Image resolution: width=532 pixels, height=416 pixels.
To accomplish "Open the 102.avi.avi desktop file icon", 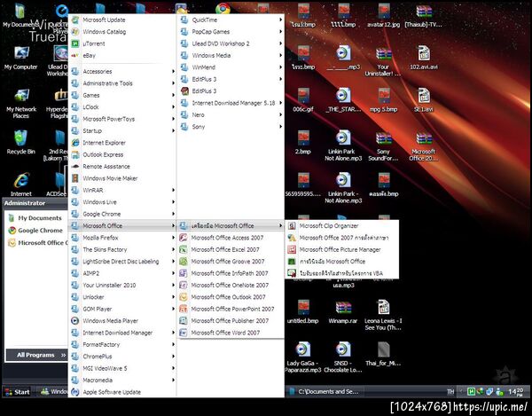I will click(x=424, y=58).
